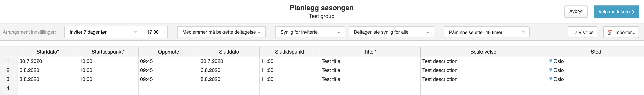Select the Tittel column header

click(x=370, y=52)
